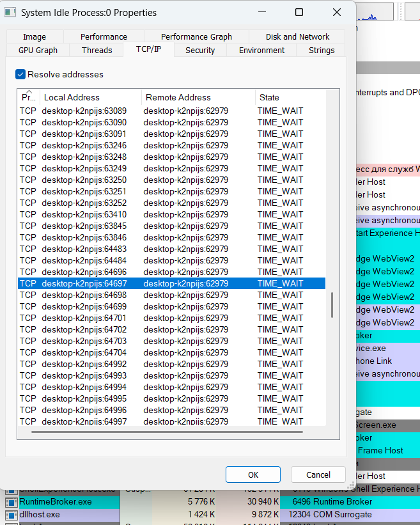Select connection row with local port 63252
The width and height of the screenshot is (420, 525).
(x=172, y=203)
